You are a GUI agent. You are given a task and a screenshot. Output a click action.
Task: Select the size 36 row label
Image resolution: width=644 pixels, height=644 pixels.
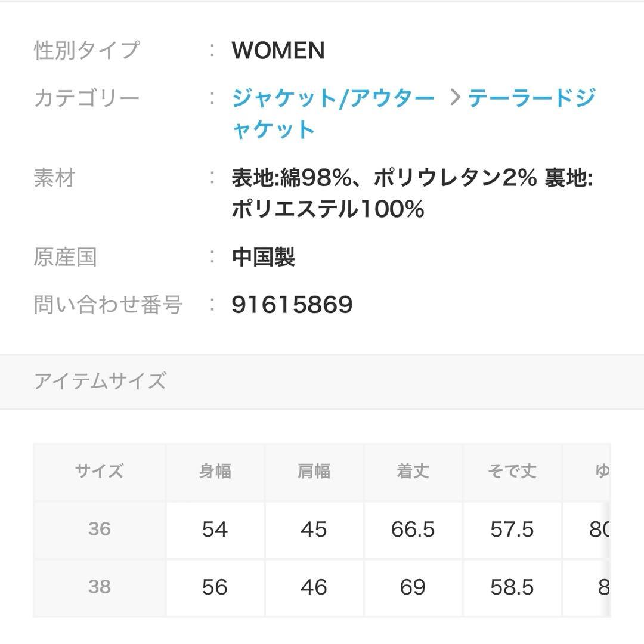pos(99,530)
